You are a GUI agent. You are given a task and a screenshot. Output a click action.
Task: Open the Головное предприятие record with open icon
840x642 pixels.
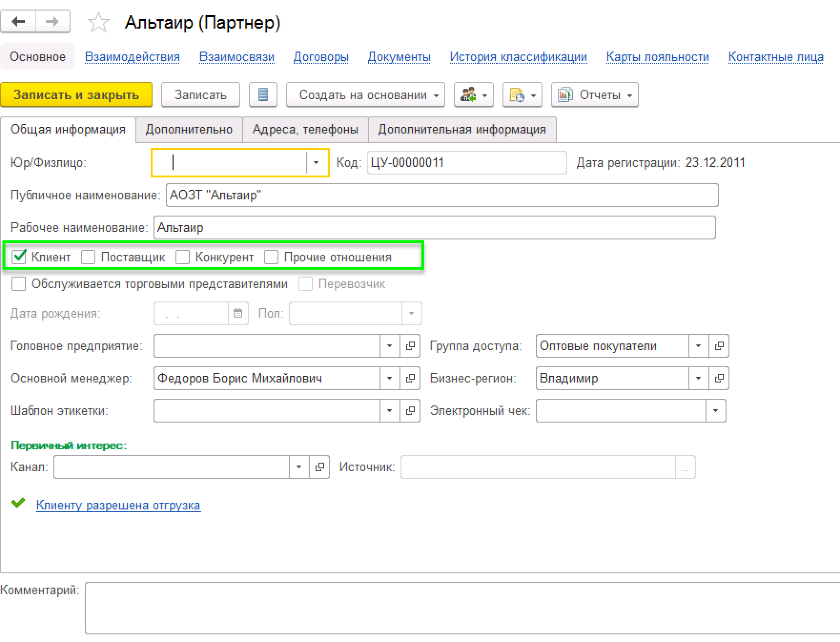point(410,346)
